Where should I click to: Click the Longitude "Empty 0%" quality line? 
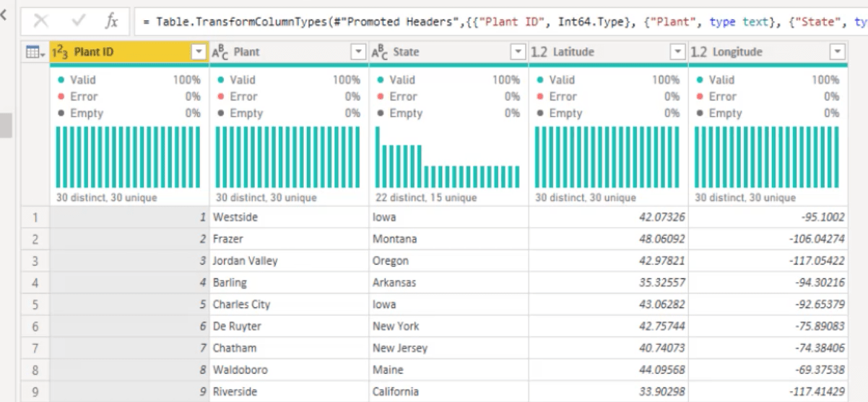coord(767,113)
